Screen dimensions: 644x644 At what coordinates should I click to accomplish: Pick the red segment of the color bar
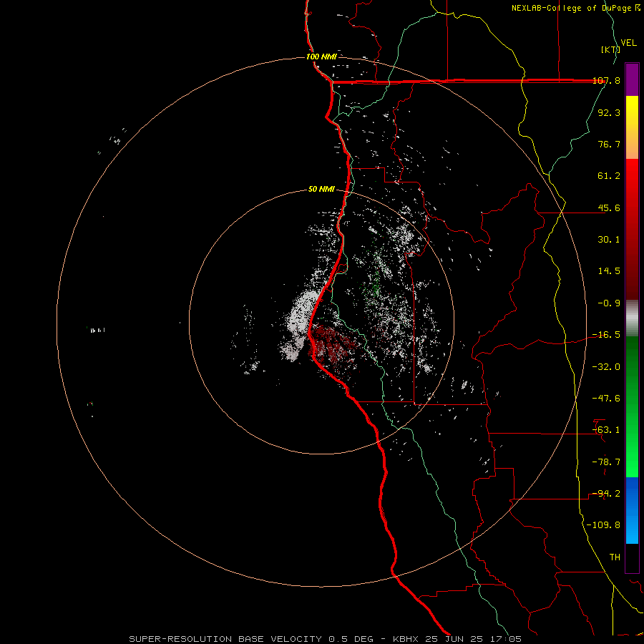tap(632, 229)
